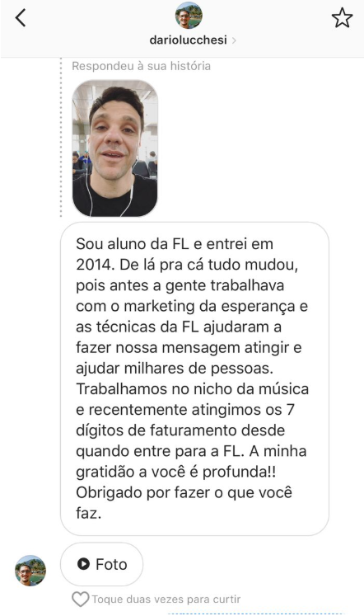Screen dimensions: 364x616
Task: Click the "2014" text in the message
Action: click(x=93, y=265)
